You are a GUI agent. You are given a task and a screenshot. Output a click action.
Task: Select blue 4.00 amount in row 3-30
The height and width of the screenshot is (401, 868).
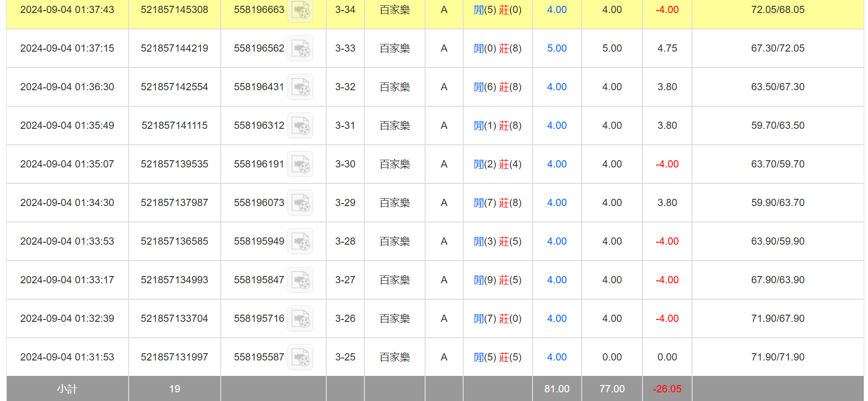click(557, 164)
